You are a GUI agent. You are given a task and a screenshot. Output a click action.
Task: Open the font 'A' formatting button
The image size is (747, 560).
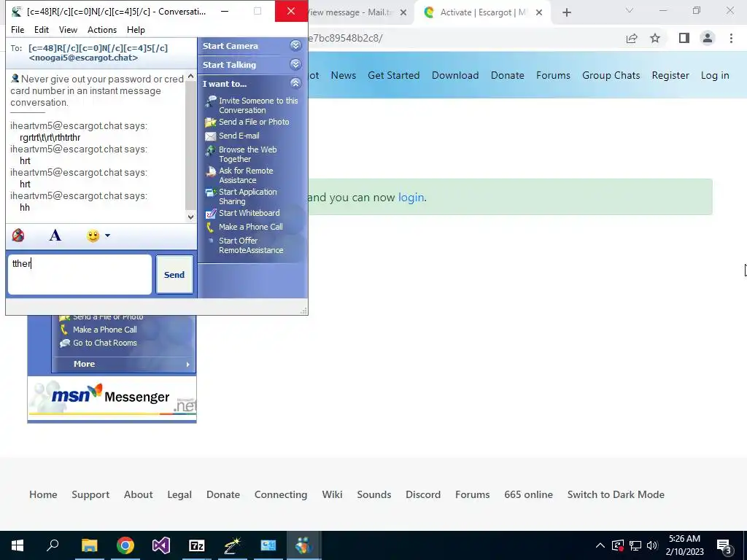(x=55, y=236)
